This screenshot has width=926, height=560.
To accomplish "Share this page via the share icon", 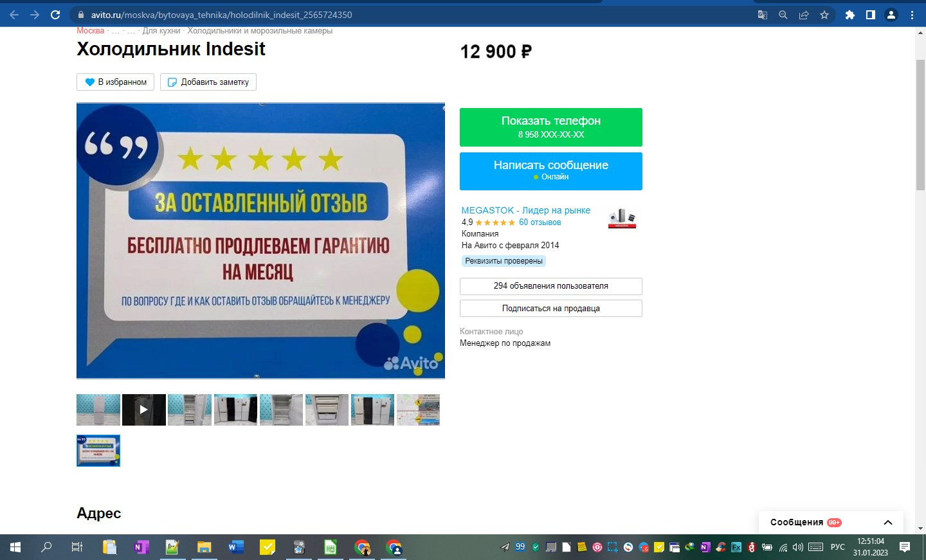I will pos(804,15).
